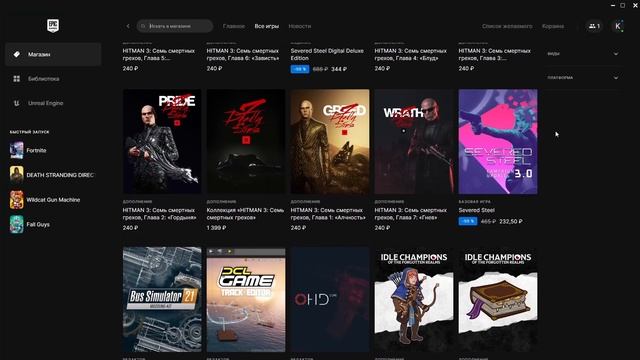Screen dimensions: 640x360
Task: Click the Unreal Engine logo icon
Action: point(17,103)
